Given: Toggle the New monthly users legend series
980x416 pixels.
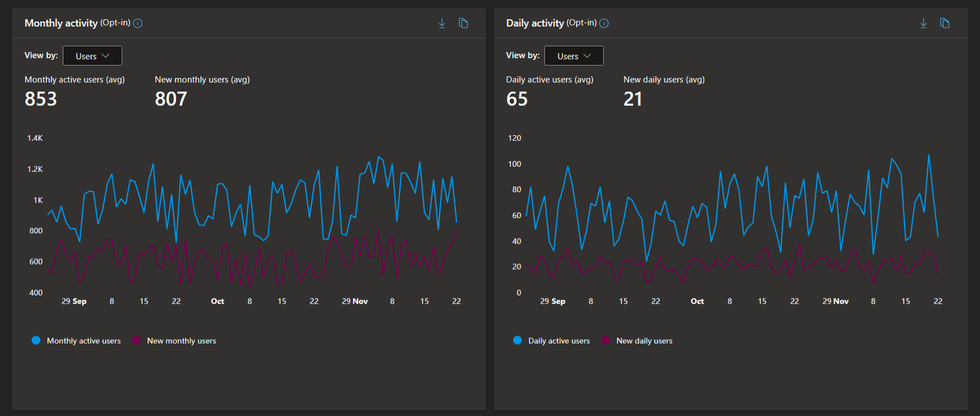Looking at the screenshot, I should 174,341.
